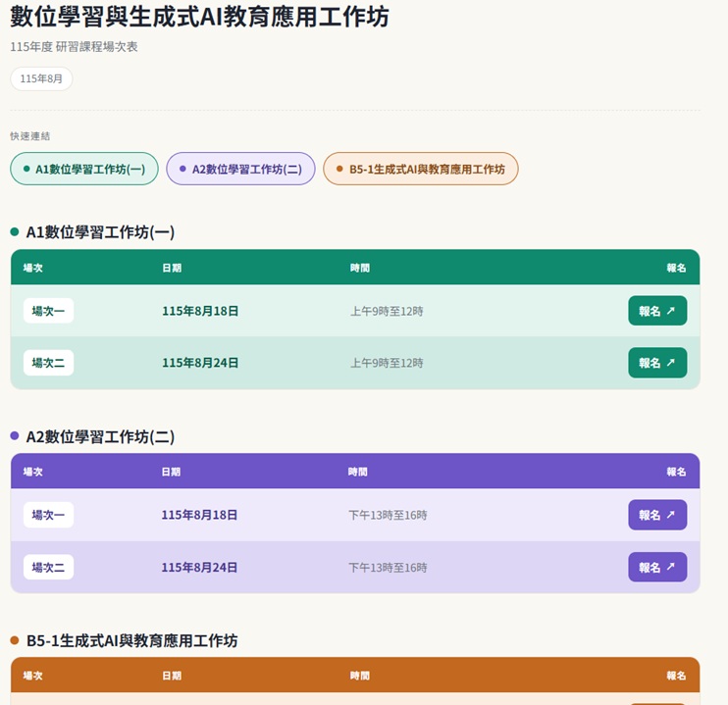The height and width of the screenshot is (705, 728).
Task: Click the subtitle 115年度 研習課程場次表
Action: tap(74, 47)
